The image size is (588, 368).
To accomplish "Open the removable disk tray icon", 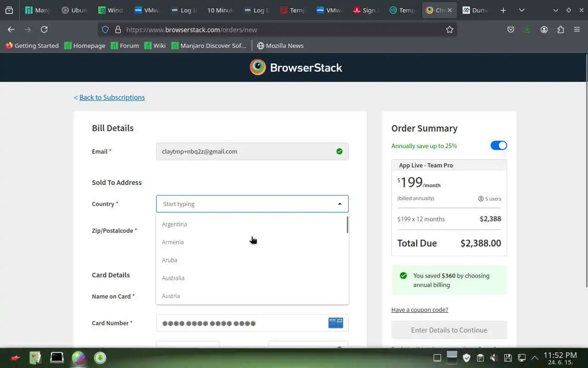I will click(x=508, y=358).
